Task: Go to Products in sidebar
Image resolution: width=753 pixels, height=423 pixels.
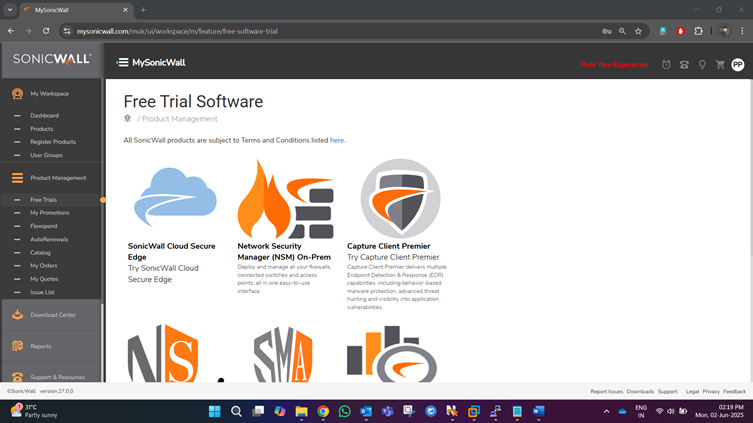Action: point(41,129)
